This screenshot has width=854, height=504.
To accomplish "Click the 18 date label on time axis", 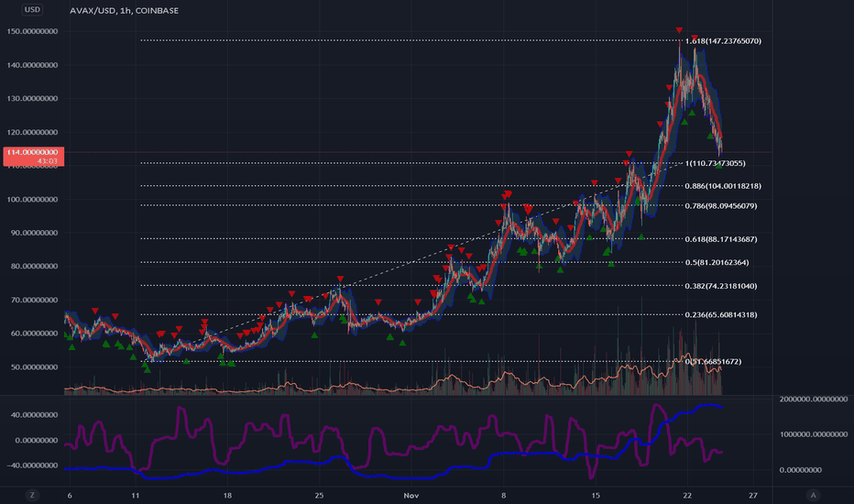I will point(227,495).
